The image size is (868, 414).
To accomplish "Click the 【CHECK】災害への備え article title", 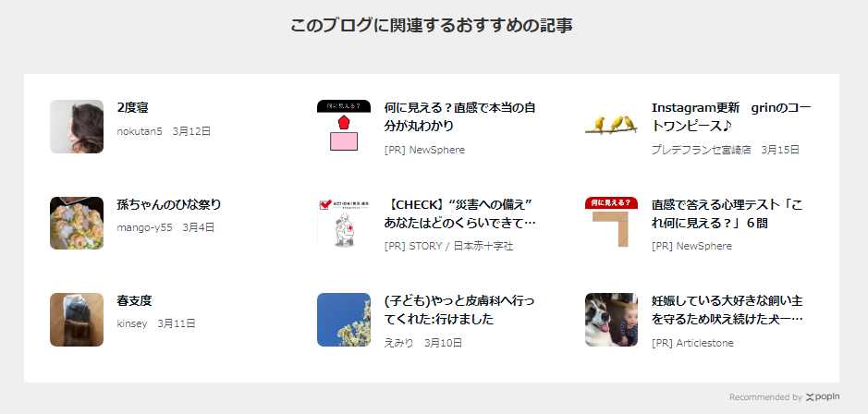I will (460, 213).
